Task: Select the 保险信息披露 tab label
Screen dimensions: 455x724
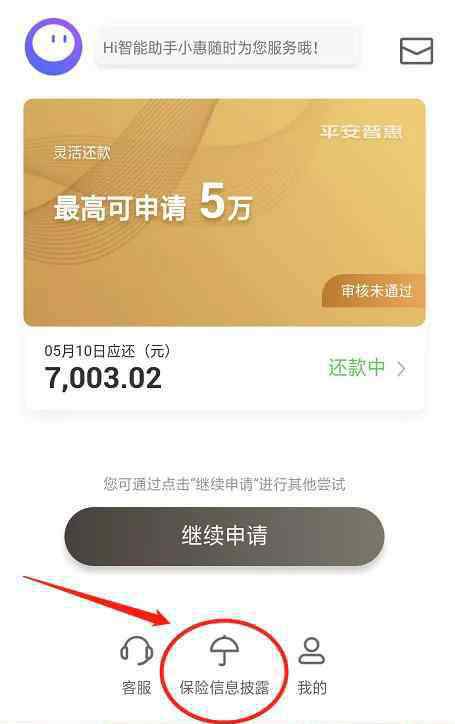Action: [224, 688]
